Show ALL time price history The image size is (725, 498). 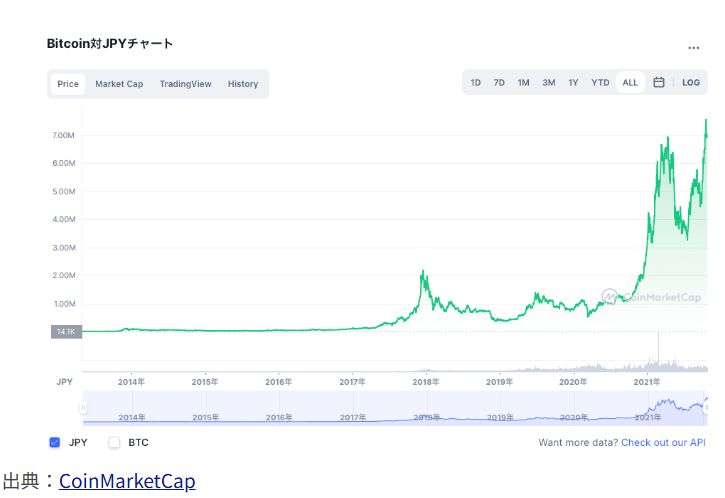pyautogui.click(x=630, y=83)
